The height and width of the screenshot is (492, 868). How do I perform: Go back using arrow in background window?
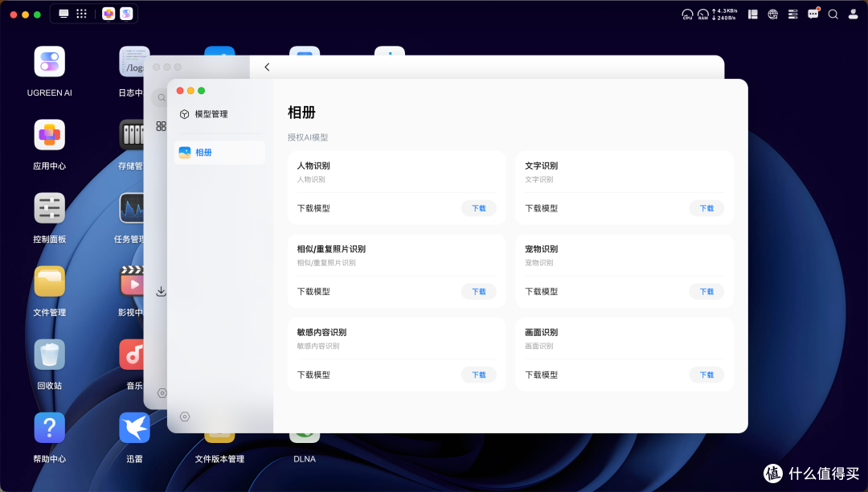[267, 67]
